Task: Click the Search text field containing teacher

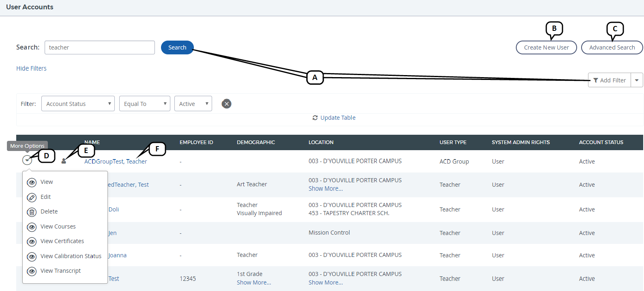Action: [x=99, y=47]
